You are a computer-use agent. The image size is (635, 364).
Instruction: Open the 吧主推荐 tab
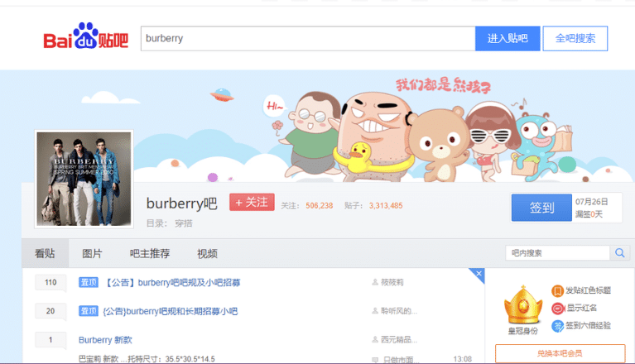tap(150, 254)
